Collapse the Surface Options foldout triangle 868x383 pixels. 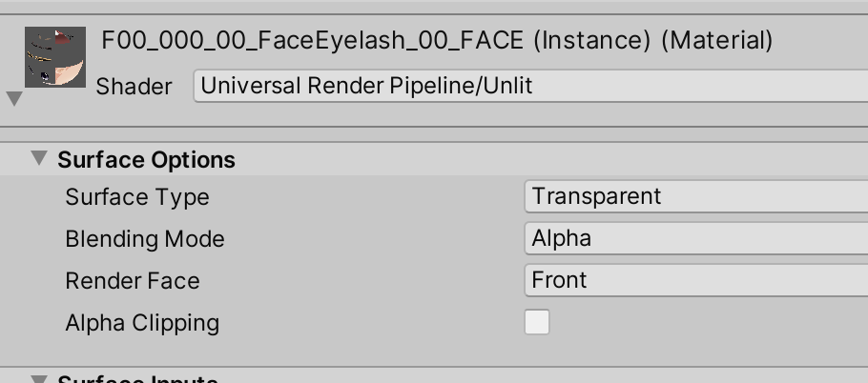point(39,158)
